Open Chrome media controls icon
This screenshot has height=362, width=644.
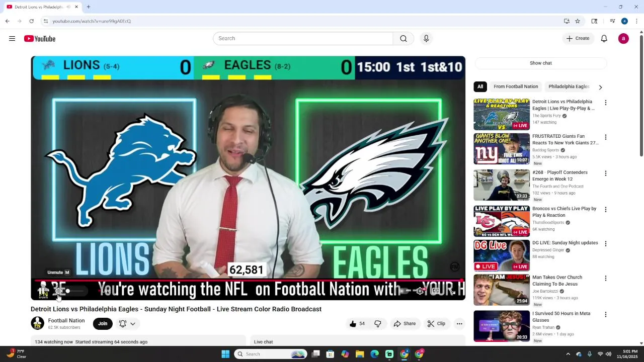[612, 21]
